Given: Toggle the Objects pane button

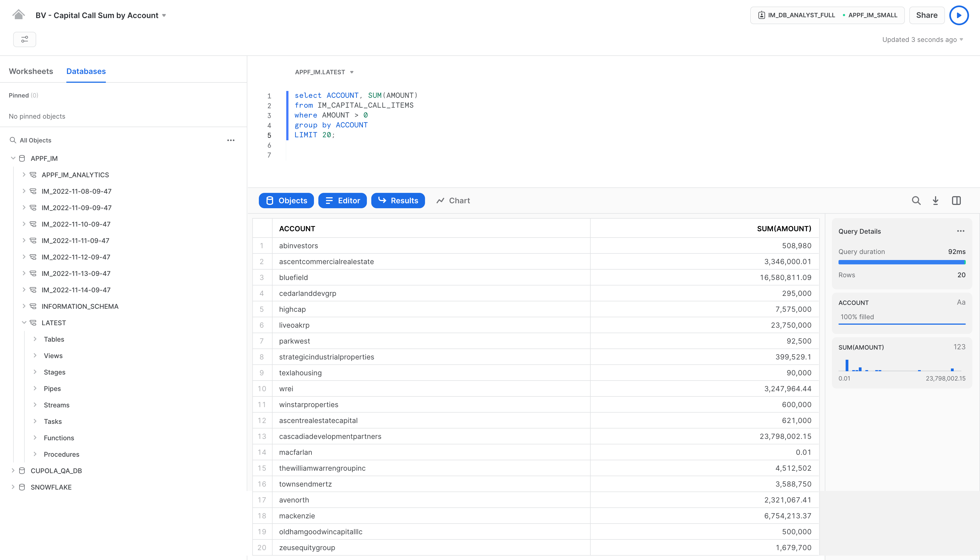Looking at the screenshot, I should tap(286, 200).
